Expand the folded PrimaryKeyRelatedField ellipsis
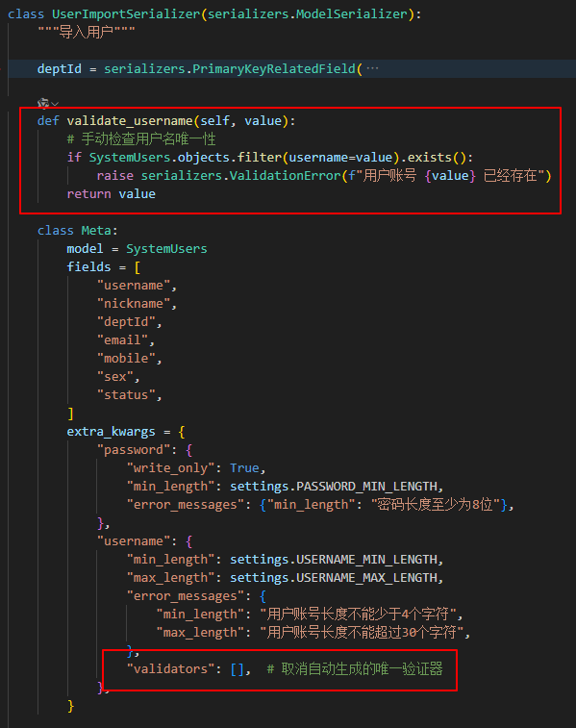This screenshot has height=728, width=576. point(372,68)
